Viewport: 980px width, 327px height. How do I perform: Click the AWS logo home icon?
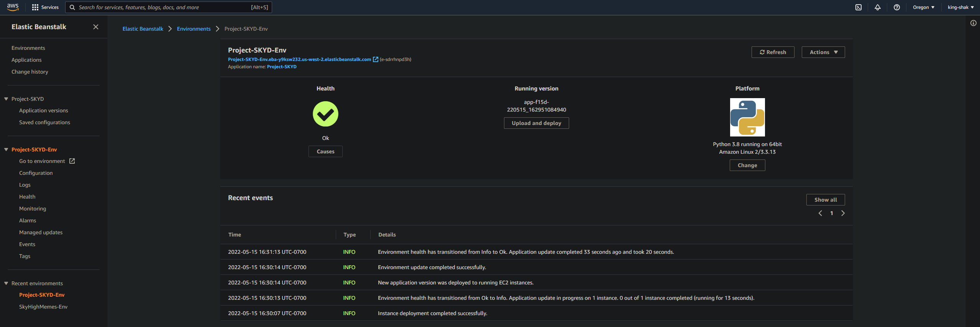tap(13, 7)
